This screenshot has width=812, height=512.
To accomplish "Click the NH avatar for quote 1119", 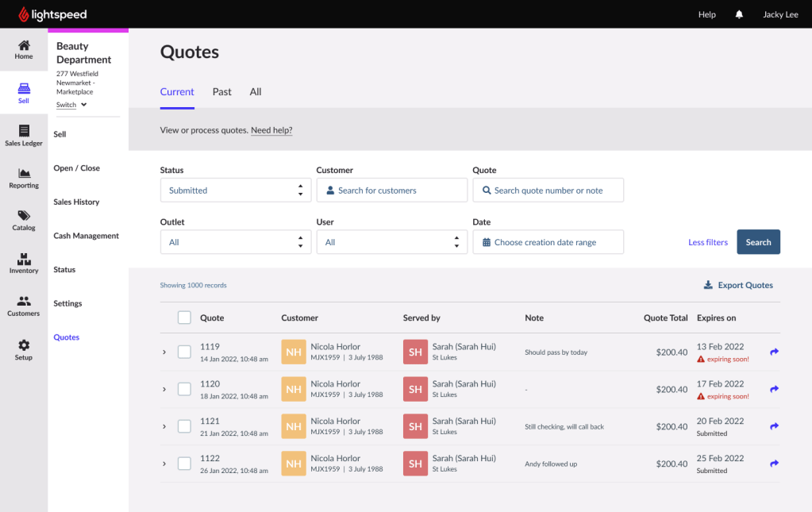I will pyautogui.click(x=294, y=352).
